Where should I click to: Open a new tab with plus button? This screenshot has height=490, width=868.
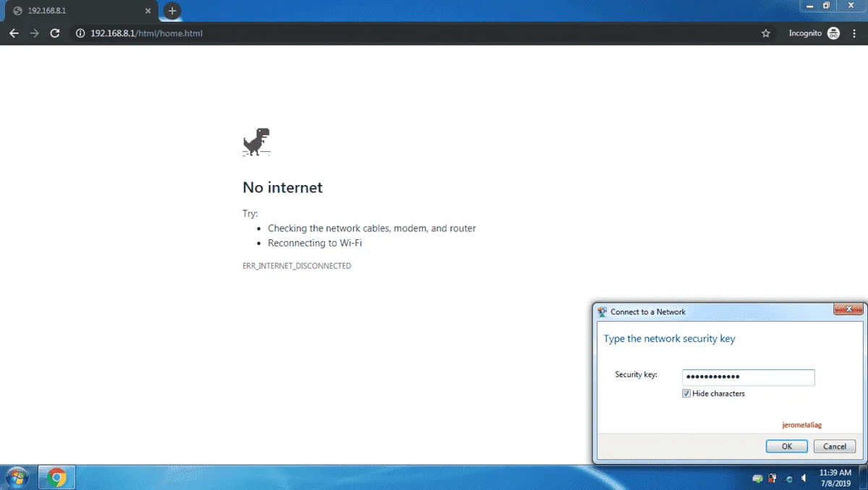pyautogui.click(x=171, y=11)
